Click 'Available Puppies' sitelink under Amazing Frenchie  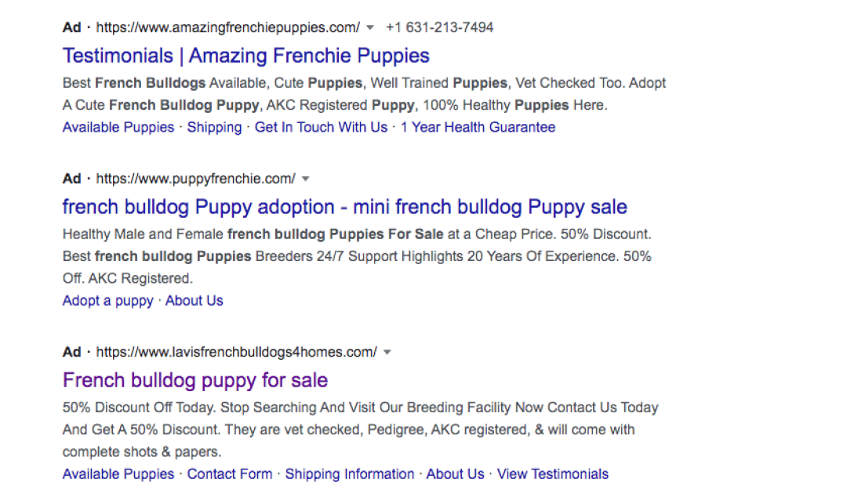coord(118,128)
